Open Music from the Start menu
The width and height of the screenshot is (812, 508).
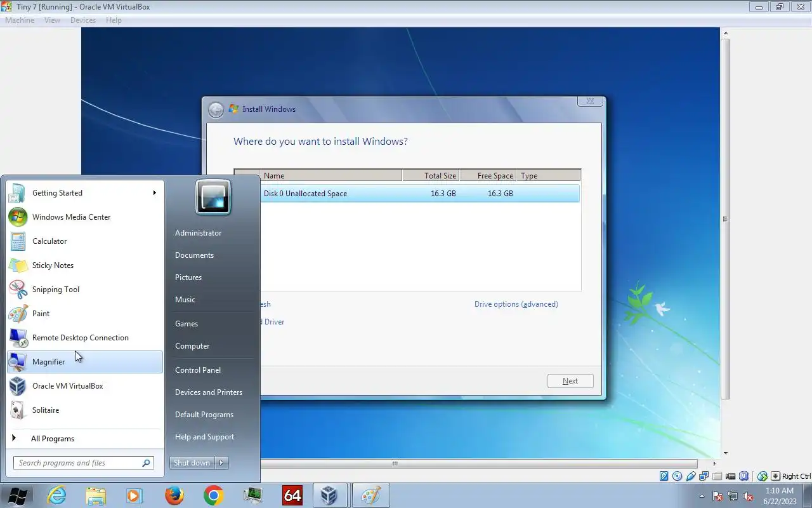(185, 300)
